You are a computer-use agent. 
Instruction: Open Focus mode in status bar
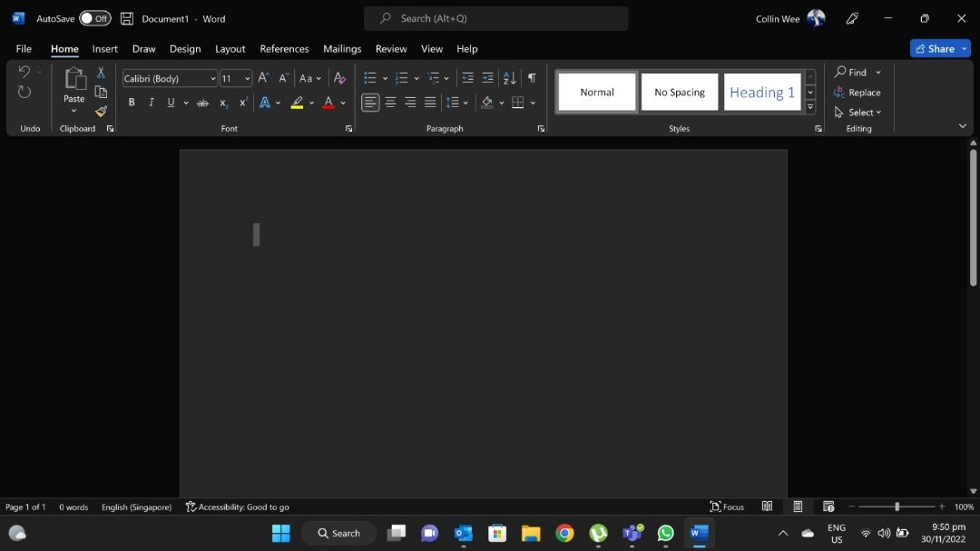click(728, 507)
